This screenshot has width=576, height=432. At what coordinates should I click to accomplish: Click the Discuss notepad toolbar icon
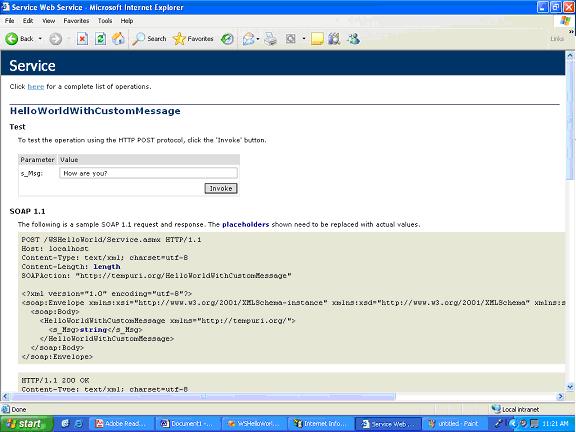317,39
